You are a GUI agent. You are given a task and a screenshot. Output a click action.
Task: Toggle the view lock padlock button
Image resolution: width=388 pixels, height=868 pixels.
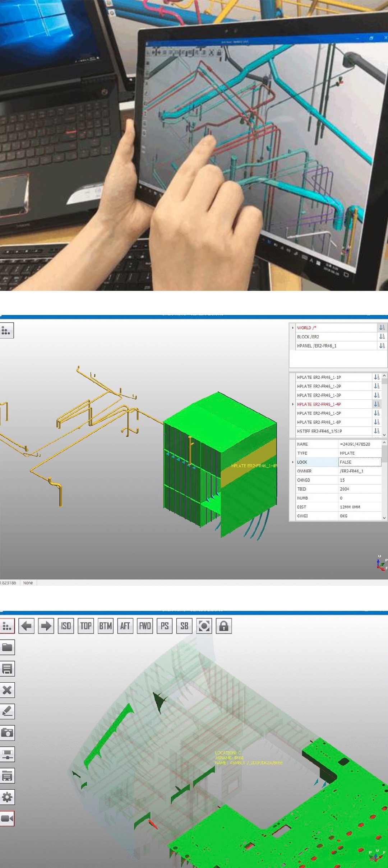(x=224, y=626)
